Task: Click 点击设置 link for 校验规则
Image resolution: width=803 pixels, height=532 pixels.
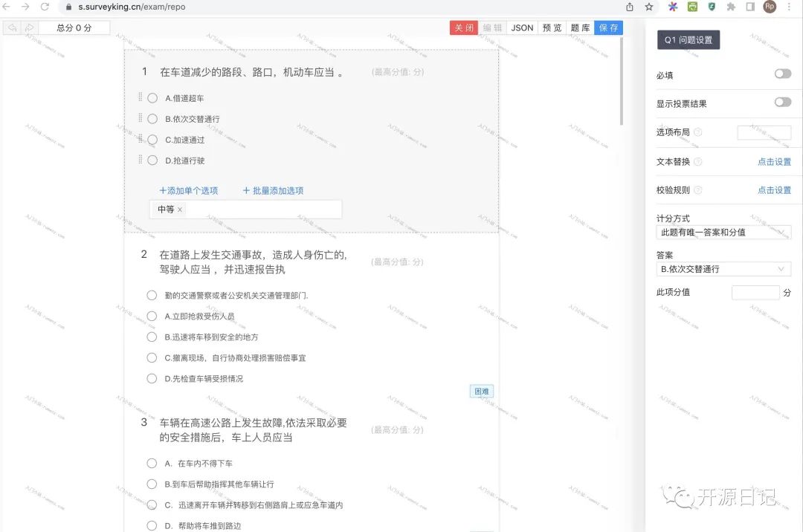Action: pos(774,189)
